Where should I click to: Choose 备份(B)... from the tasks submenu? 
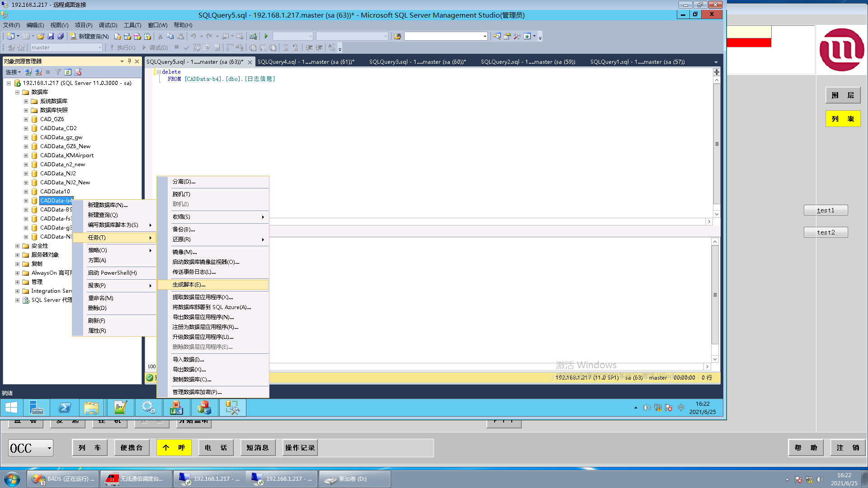[184, 230]
